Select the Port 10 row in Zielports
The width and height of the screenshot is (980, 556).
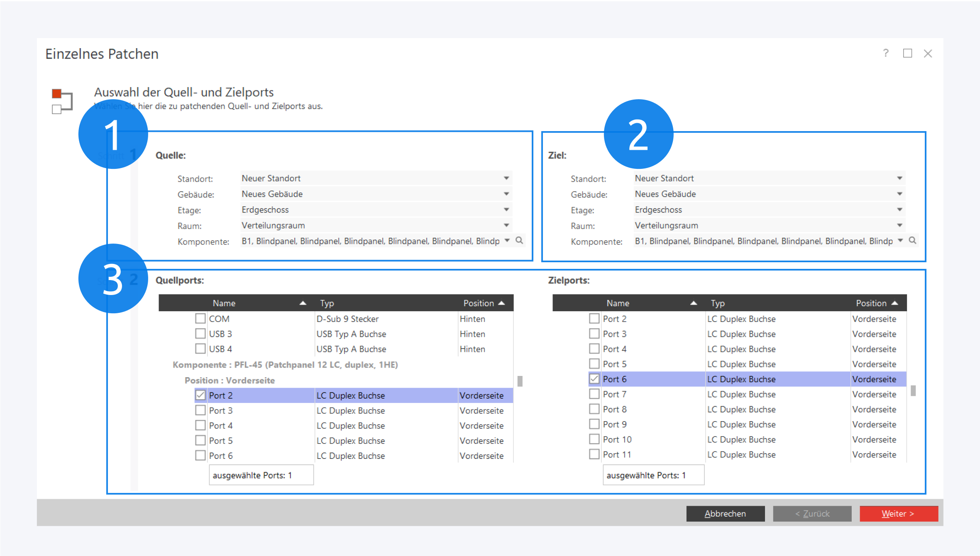(617, 439)
